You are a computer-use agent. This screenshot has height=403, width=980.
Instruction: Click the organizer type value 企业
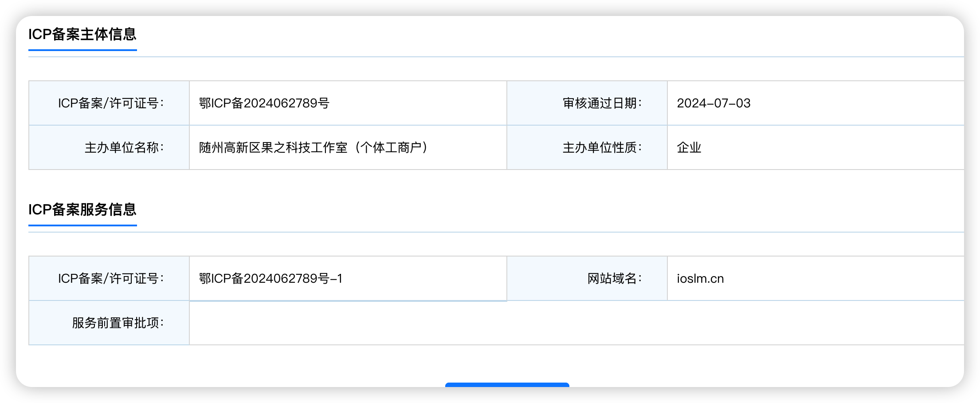pyautogui.click(x=689, y=147)
